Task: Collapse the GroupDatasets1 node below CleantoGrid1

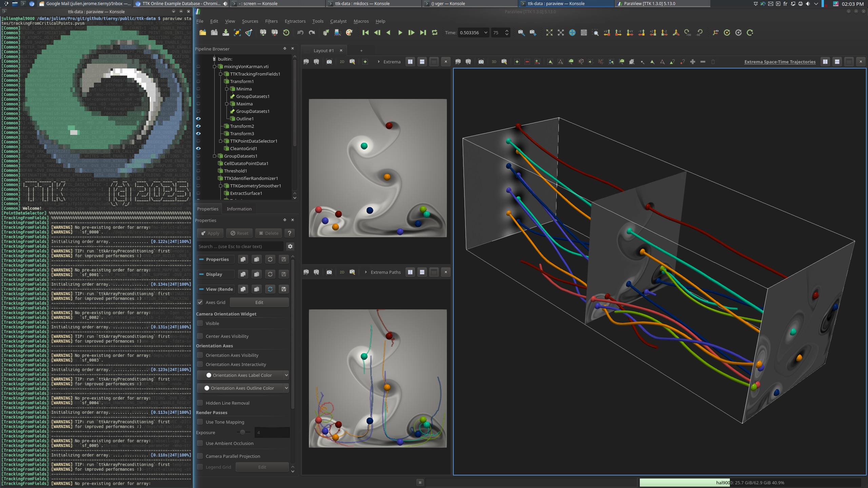Action: 214,156
